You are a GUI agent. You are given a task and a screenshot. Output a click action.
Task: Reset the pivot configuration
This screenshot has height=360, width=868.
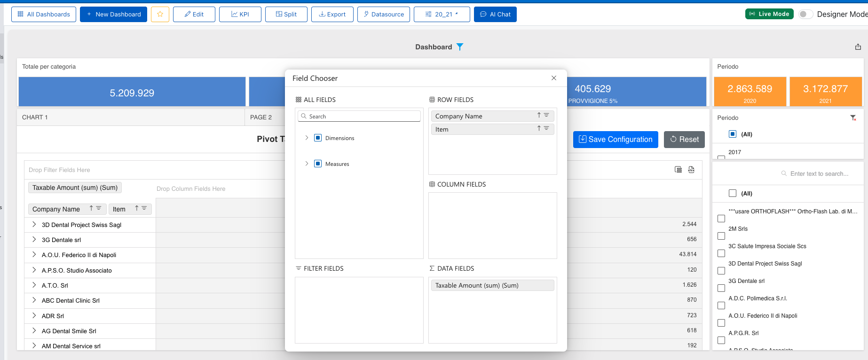tap(684, 140)
